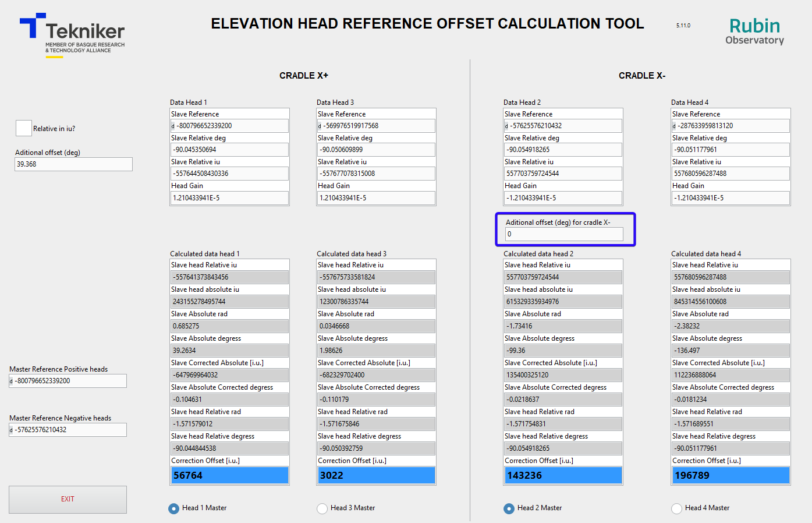Click Data Head 3 Slave Reference field

click(x=376, y=126)
